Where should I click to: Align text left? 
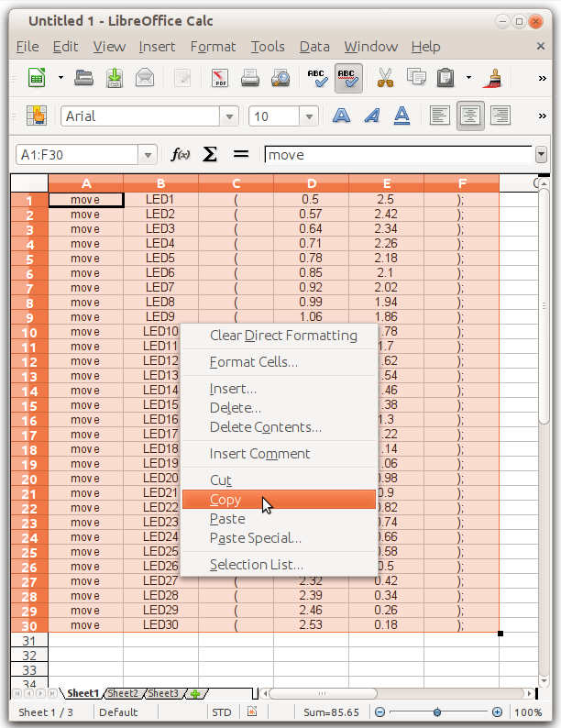(x=440, y=116)
